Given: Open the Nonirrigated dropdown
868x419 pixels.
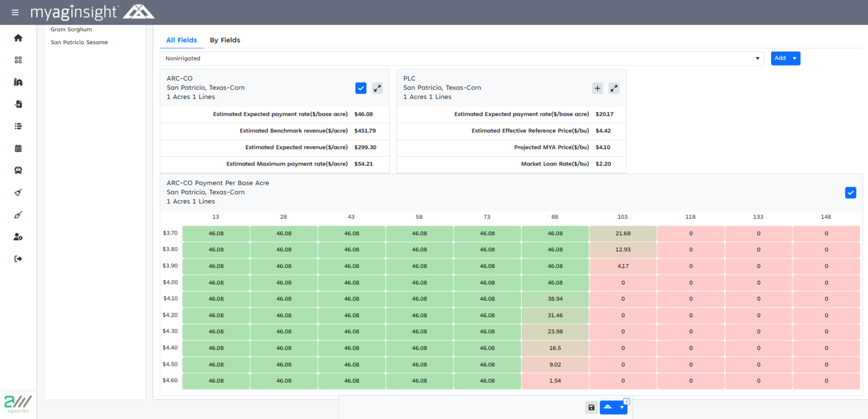Looking at the screenshot, I should pos(462,58).
